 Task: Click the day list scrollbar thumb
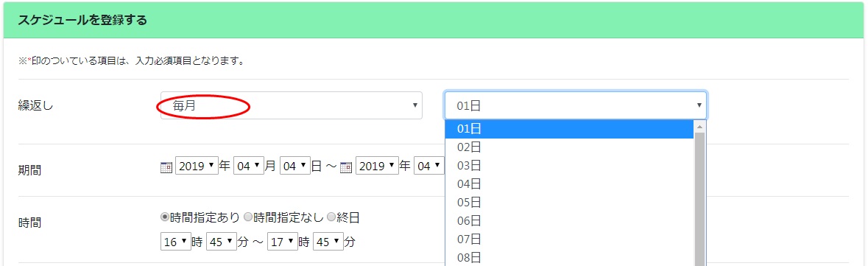point(699,200)
